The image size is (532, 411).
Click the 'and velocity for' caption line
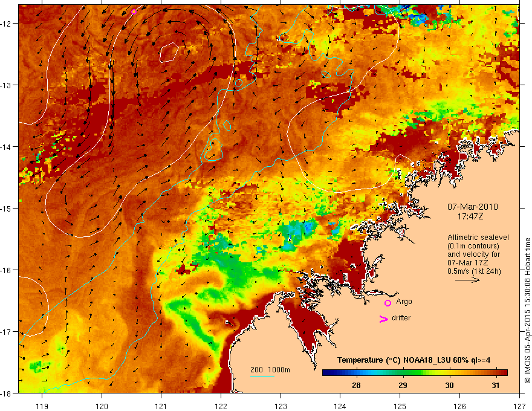(x=473, y=254)
